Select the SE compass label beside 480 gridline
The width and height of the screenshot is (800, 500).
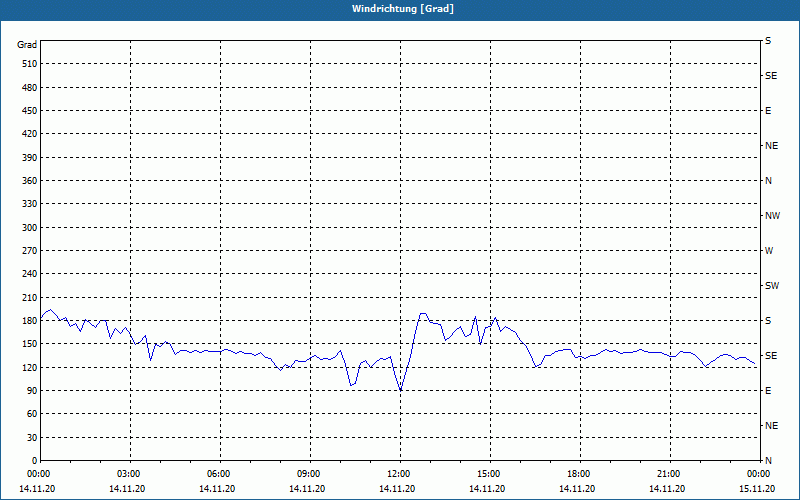coord(771,76)
